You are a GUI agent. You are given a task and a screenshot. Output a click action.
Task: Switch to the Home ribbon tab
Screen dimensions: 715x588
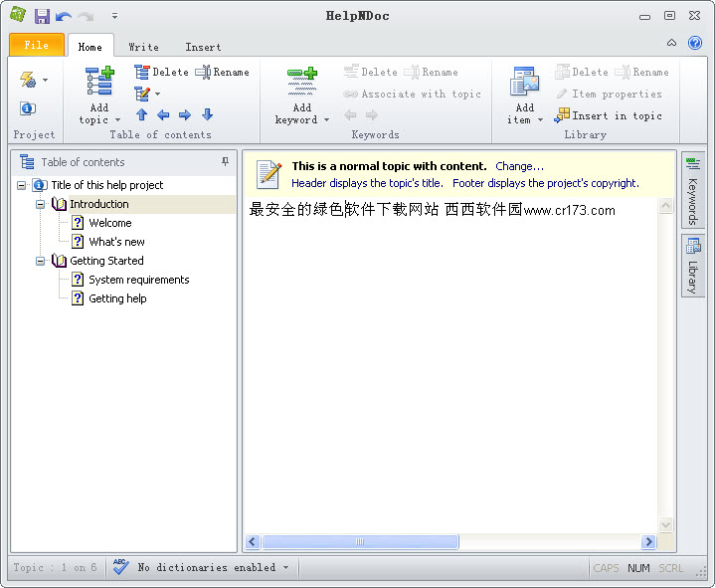click(x=90, y=47)
